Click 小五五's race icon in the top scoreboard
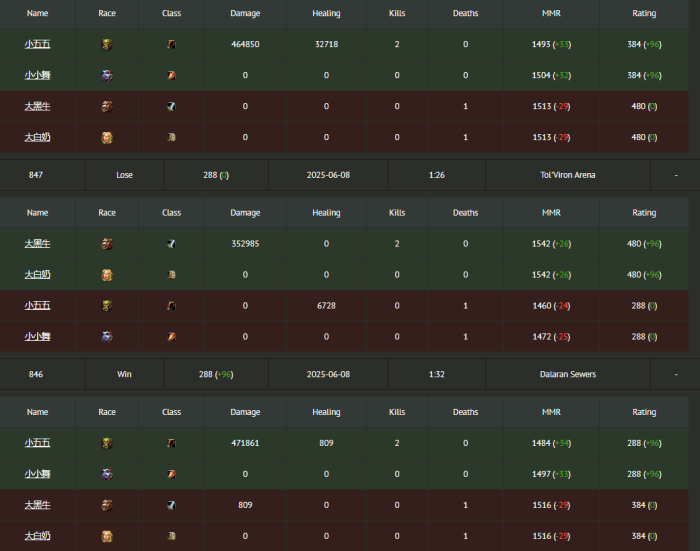This screenshot has height=551, width=700. click(x=107, y=45)
